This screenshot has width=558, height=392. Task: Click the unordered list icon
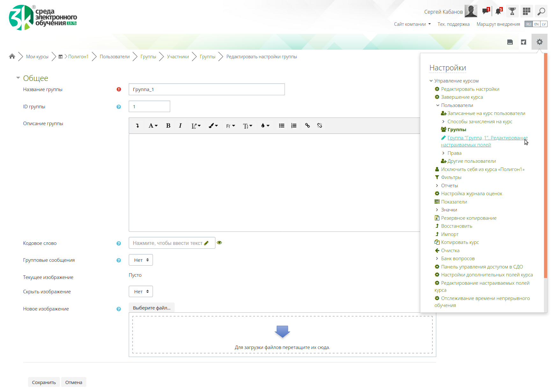pos(282,126)
